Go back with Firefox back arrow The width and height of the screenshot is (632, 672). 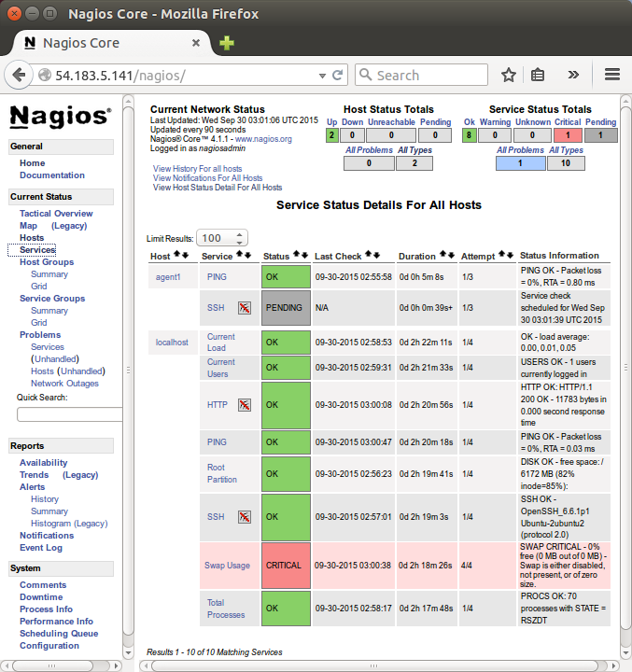[18, 75]
